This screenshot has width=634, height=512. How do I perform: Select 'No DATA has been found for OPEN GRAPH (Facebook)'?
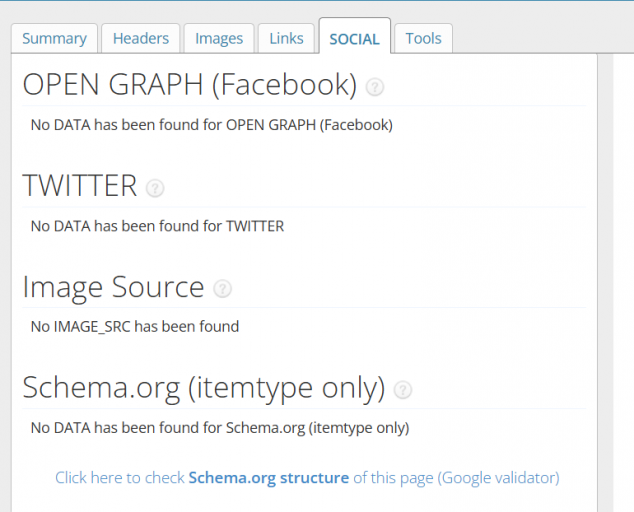(x=211, y=125)
